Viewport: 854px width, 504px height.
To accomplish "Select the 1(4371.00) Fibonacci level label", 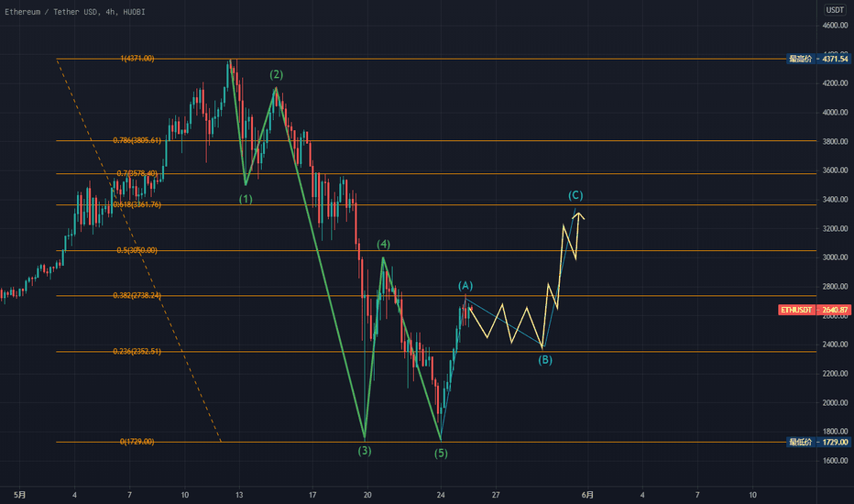I will tap(137, 59).
